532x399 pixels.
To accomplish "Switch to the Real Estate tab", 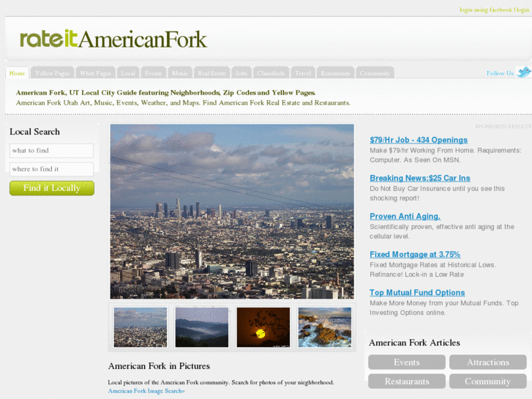I will tap(211, 73).
